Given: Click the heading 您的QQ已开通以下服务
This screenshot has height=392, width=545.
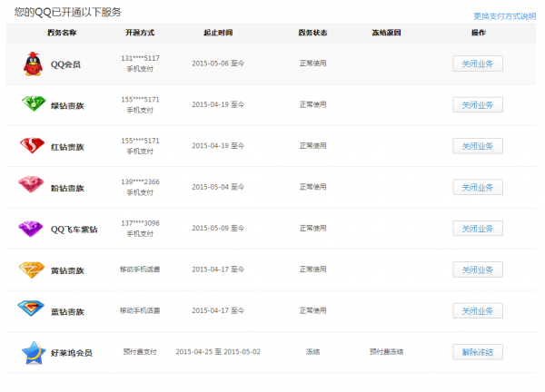Looking at the screenshot, I should pos(68,13).
